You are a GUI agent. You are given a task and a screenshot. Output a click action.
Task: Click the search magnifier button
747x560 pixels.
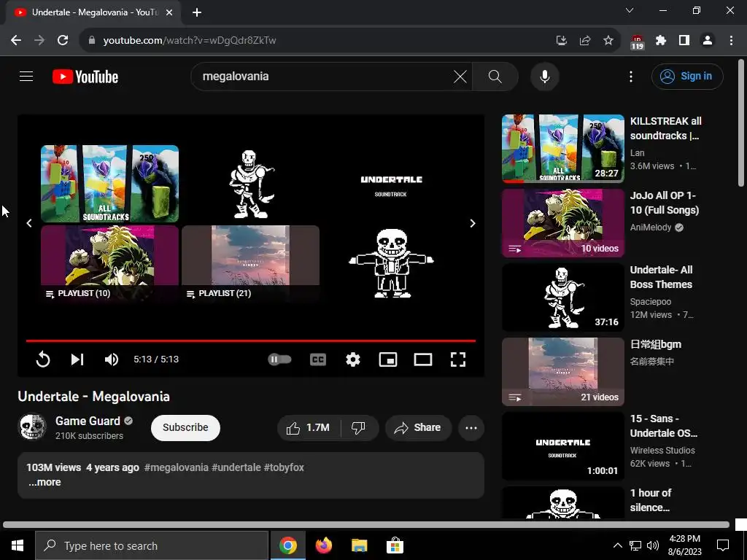[495, 76]
